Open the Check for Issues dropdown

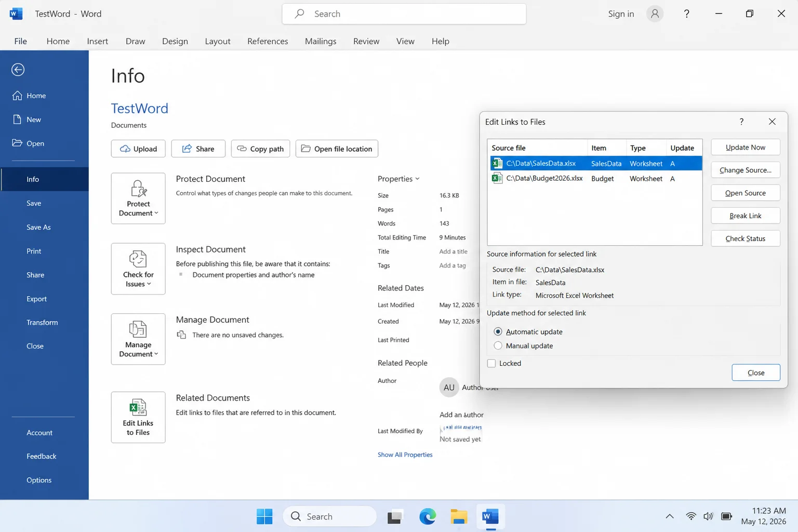click(x=138, y=269)
